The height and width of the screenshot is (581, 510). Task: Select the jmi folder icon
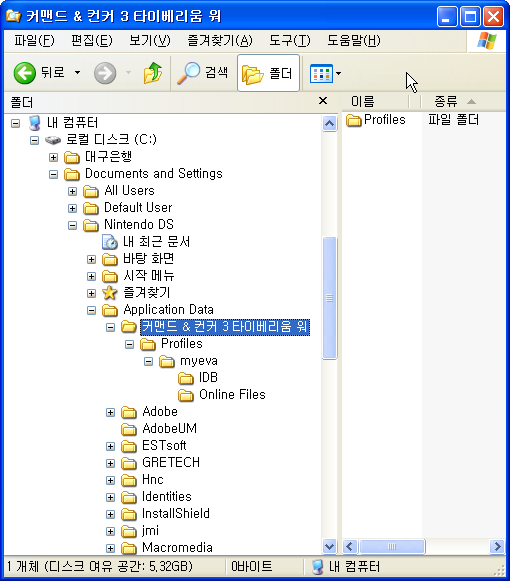point(129,531)
